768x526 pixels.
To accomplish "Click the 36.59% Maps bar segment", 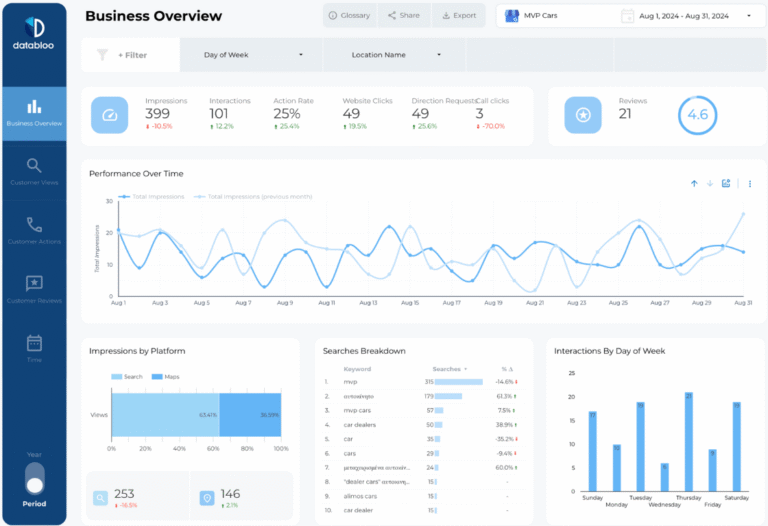I will [x=250, y=415].
